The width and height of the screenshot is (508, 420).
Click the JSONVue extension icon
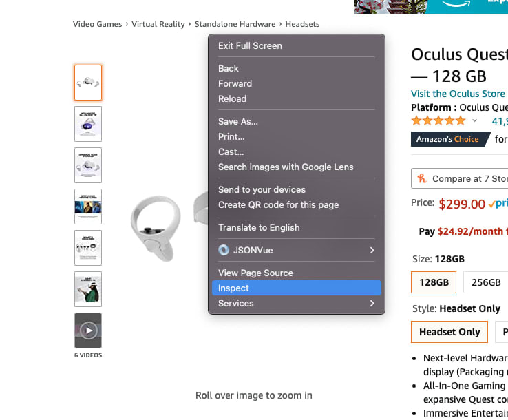(x=223, y=250)
